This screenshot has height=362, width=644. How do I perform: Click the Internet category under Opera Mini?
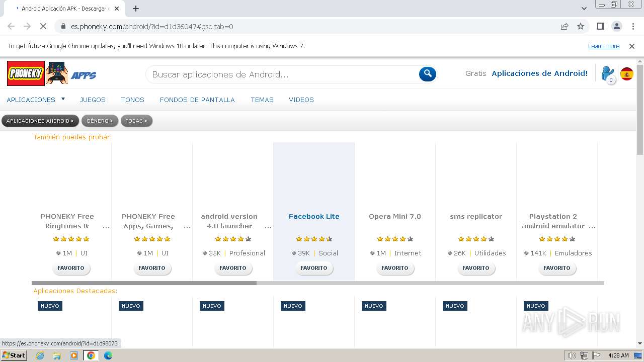pos(408,253)
